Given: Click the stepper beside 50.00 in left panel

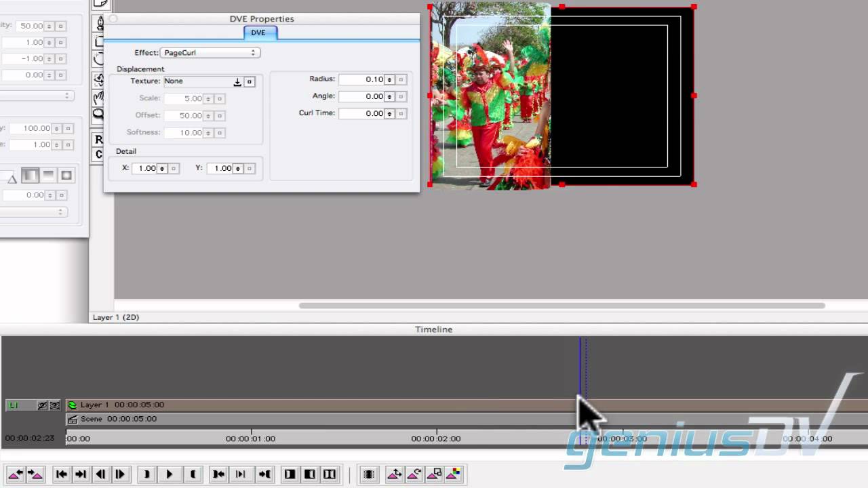Looking at the screenshot, I should pyautogui.click(x=48, y=26).
